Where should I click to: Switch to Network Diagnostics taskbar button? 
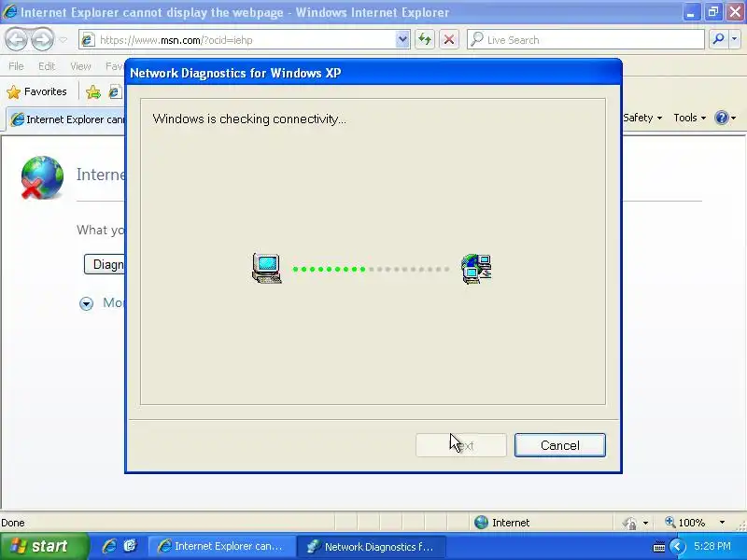(372, 546)
